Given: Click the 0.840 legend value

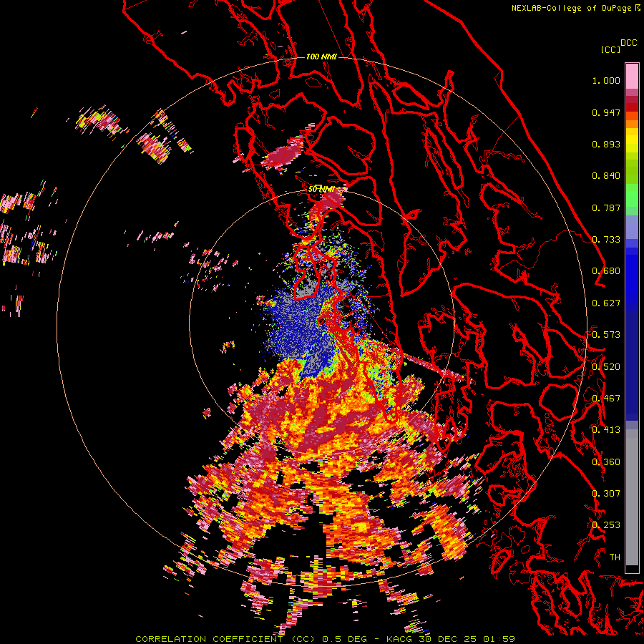Looking at the screenshot, I should pos(606,176).
